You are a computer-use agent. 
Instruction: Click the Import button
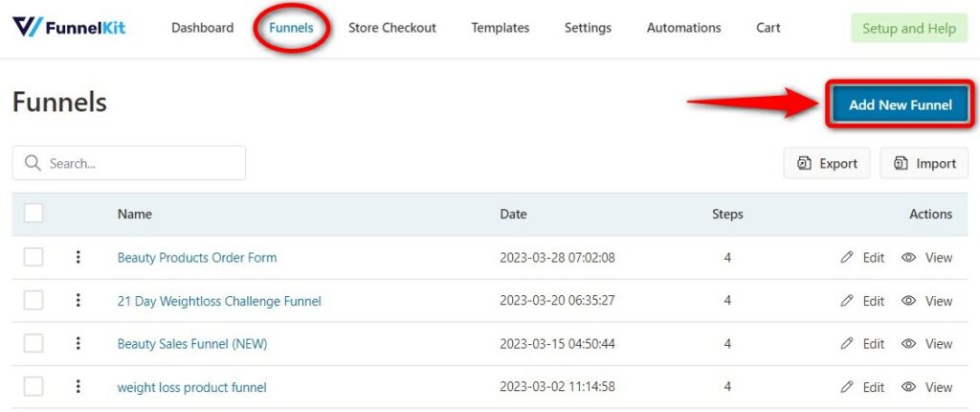924,164
